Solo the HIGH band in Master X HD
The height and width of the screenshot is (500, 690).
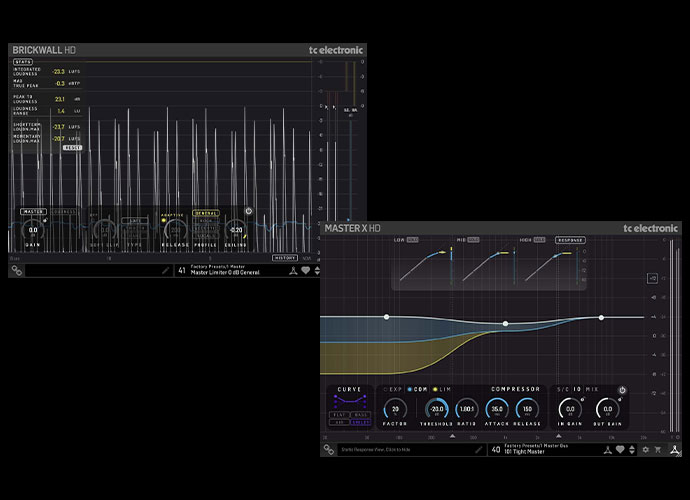point(540,240)
